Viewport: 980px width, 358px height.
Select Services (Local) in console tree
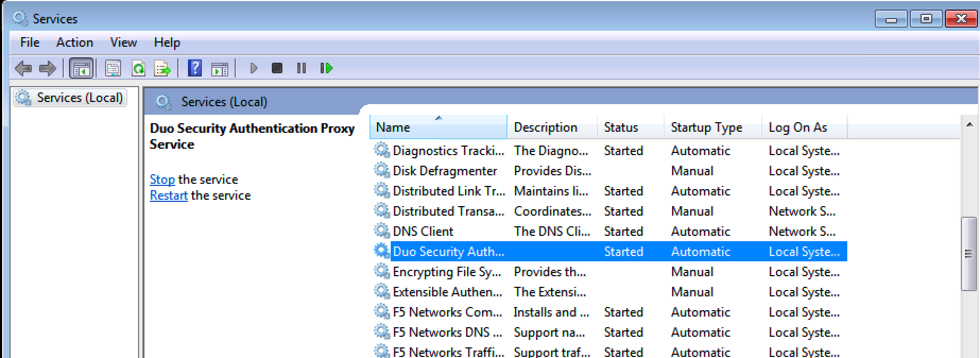(70, 98)
